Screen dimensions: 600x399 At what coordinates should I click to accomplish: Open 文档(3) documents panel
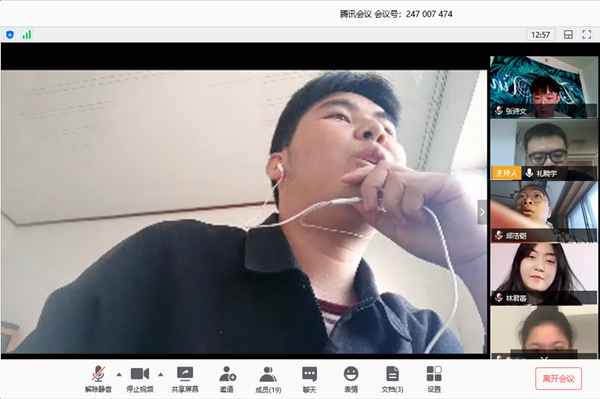click(x=392, y=379)
